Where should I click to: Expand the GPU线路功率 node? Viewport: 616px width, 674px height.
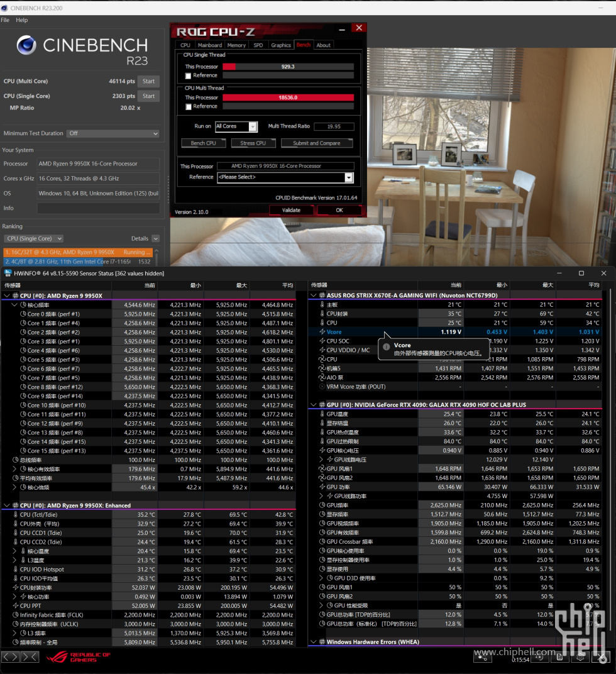(x=321, y=496)
